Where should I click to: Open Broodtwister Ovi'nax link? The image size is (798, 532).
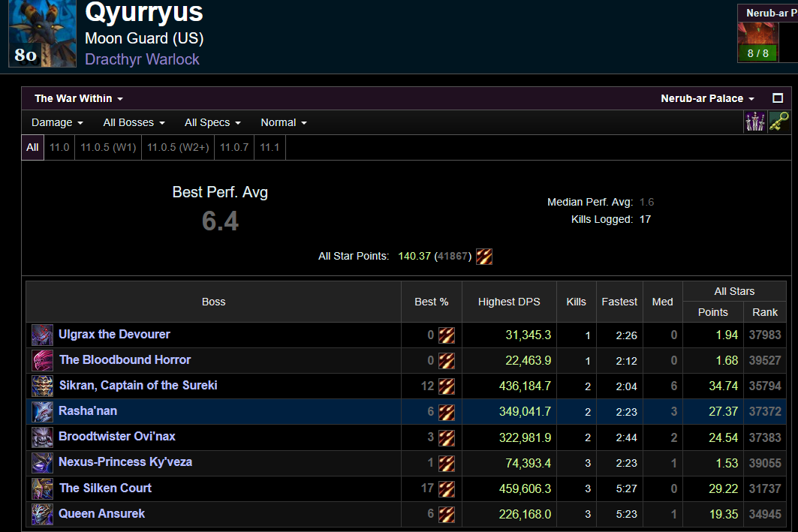click(117, 437)
